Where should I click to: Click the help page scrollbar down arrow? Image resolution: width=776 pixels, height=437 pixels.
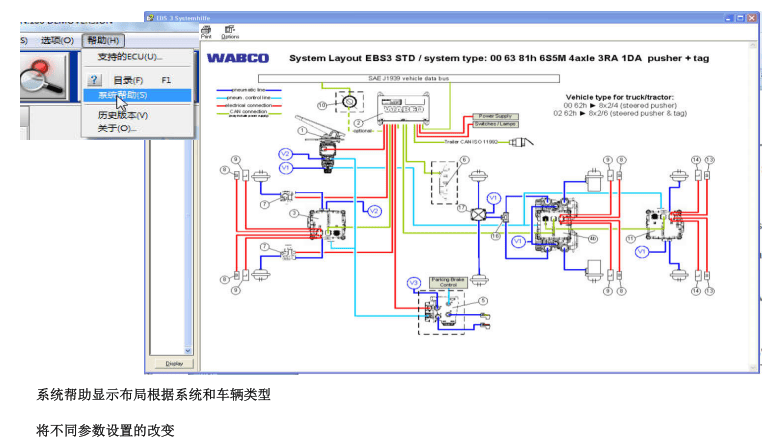(753, 368)
